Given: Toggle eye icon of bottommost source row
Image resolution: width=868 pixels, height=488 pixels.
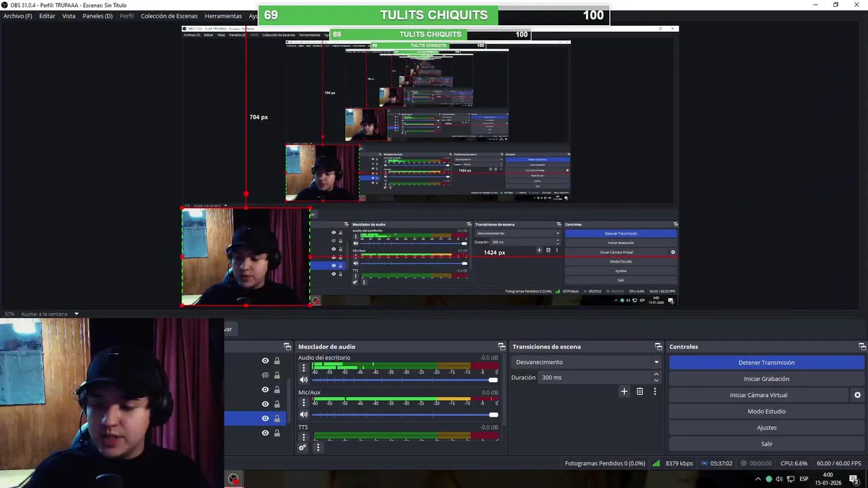Looking at the screenshot, I should (x=265, y=433).
